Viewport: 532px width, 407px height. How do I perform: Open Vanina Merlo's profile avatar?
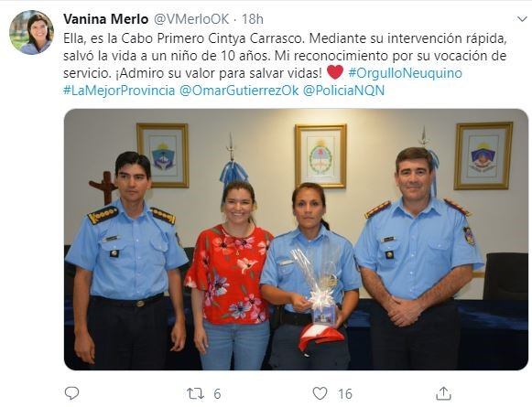[x=31, y=33]
